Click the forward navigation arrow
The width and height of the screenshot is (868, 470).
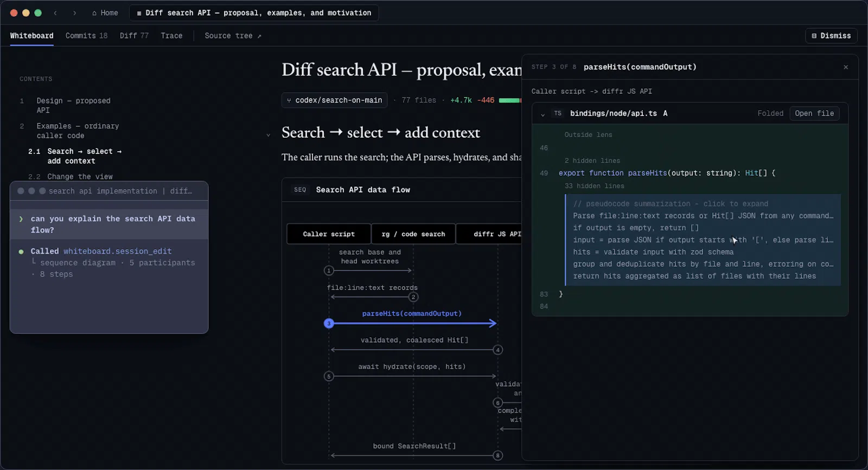[x=75, y=13]
